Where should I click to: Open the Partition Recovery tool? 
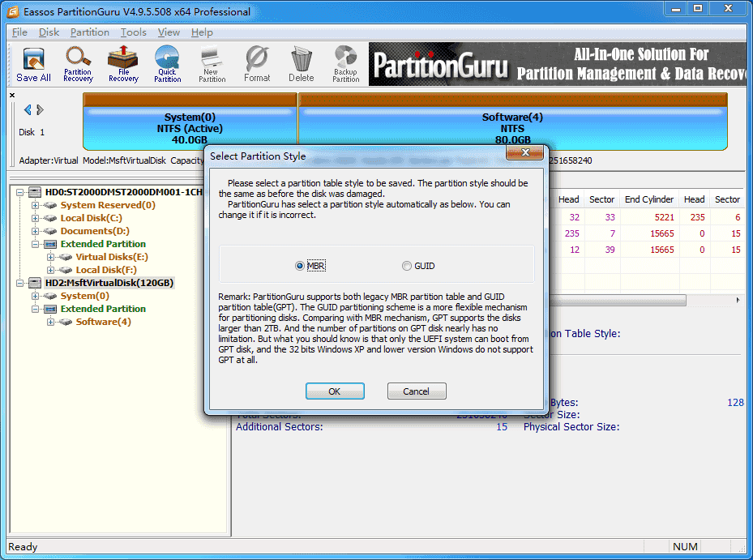click(78, 65)
